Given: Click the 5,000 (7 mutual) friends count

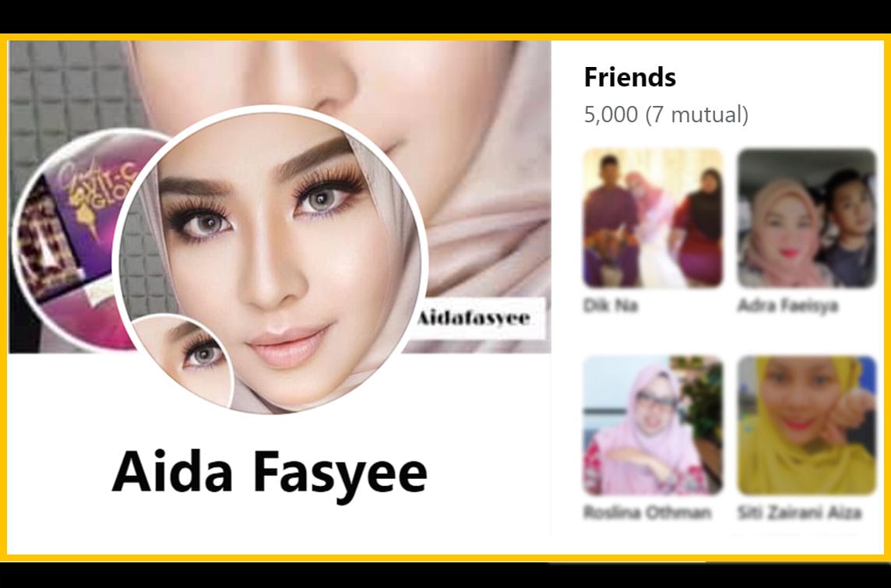Looking at the screenshot, I should [666, 114].
